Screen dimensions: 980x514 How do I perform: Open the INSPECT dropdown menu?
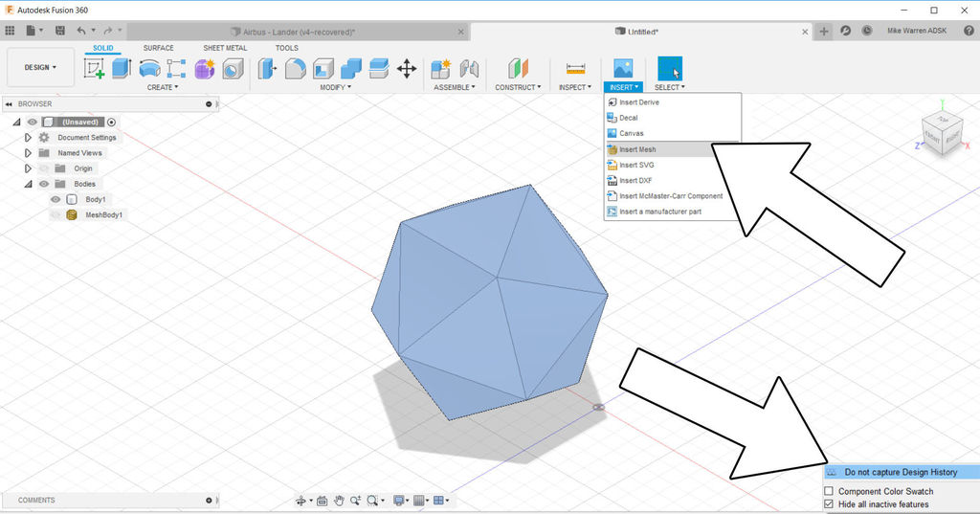click(575, 87)
